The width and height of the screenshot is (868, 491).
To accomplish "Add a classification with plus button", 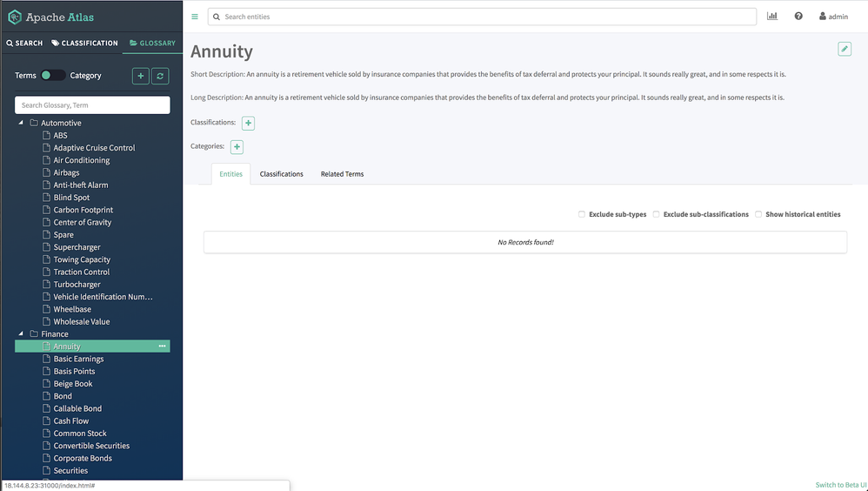I will (248, 123).
